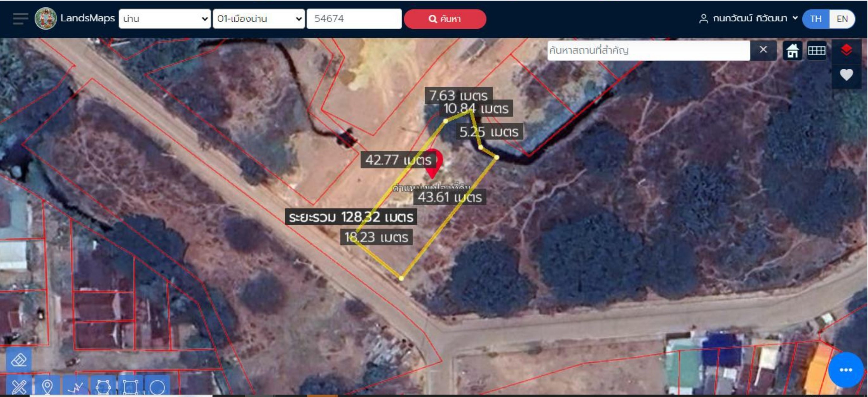Click the red ค้นหา search button

(445, 19)
